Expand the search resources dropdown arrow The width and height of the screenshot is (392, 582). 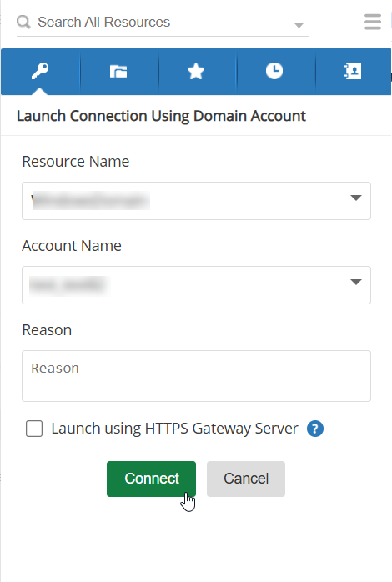tap(299, 26)
